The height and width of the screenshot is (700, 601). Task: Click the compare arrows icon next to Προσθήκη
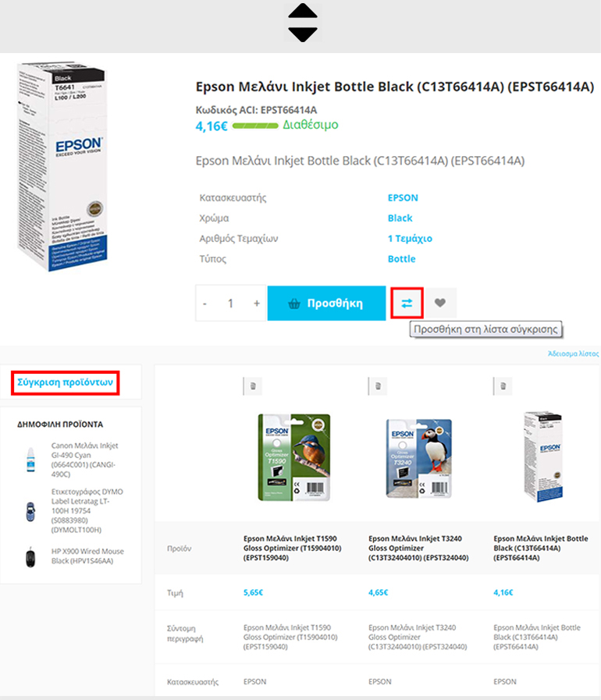(407, 303)
